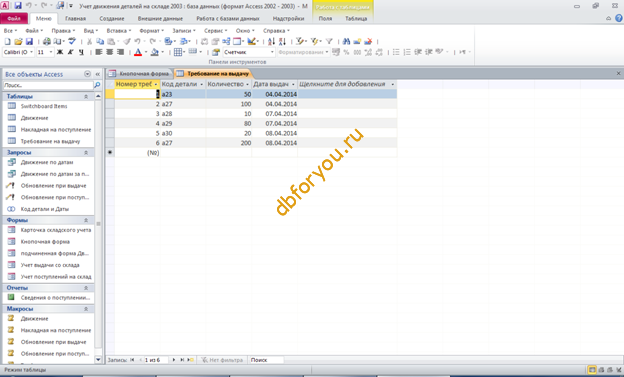Open the Накладная на поступление table
The image size is (624, 377).
click(56, 130)
